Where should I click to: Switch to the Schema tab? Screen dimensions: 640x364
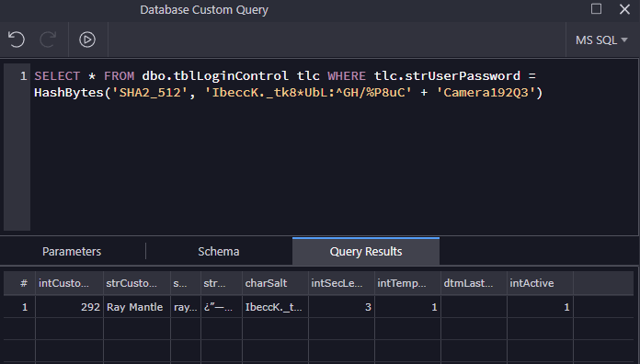219,251
